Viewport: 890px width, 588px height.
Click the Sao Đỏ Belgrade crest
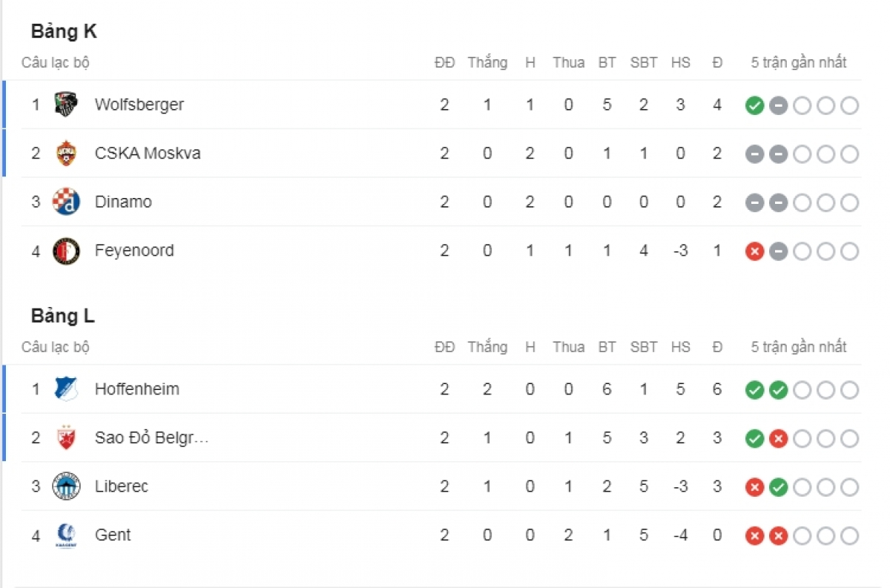click(66, 438)
